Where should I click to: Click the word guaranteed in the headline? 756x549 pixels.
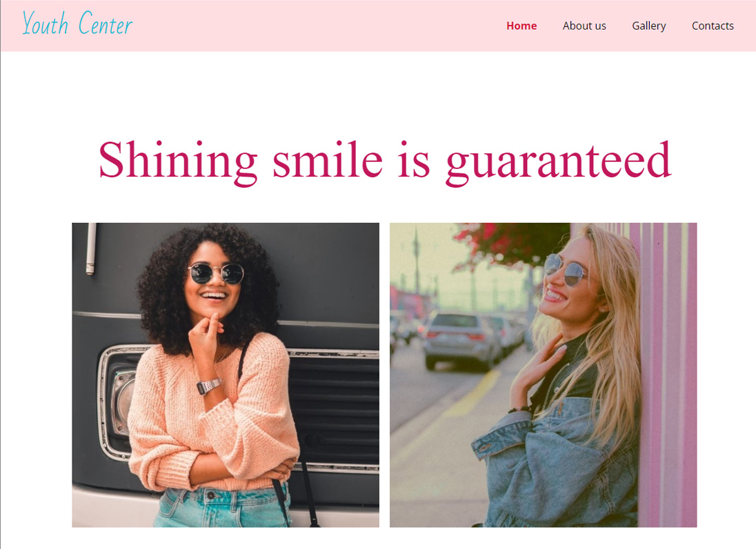(x=558, y=162)
